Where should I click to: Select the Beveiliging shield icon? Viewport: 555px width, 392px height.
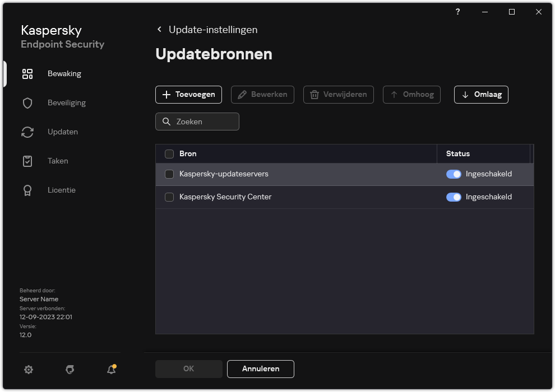tap(27, 102)
